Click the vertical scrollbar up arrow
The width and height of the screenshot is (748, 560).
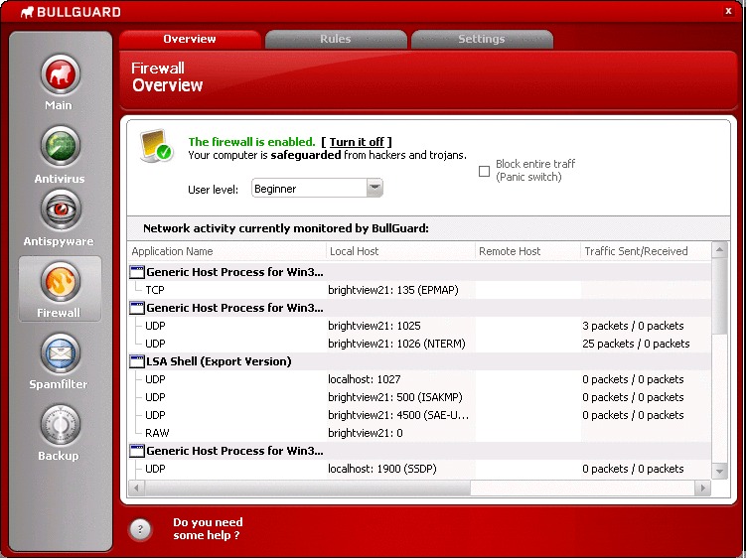coord(719,250)
